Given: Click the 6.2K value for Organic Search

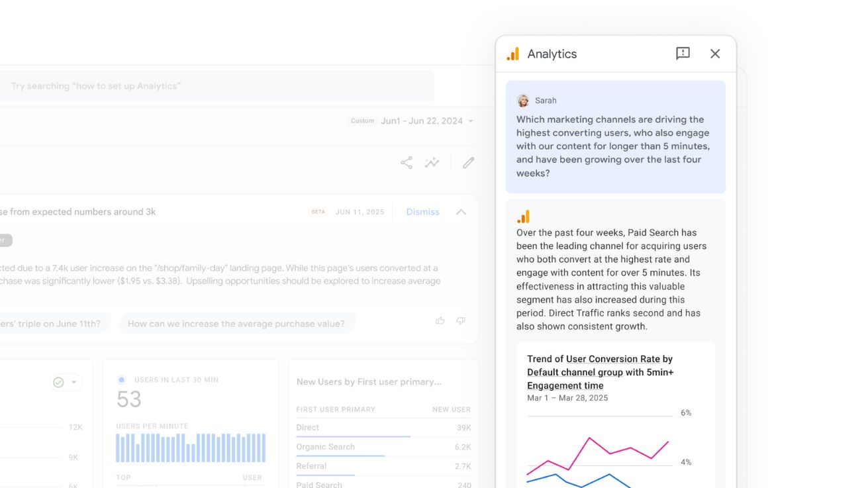Looking at the screenshot, I should pyautogui.click(x=463, y=447).
